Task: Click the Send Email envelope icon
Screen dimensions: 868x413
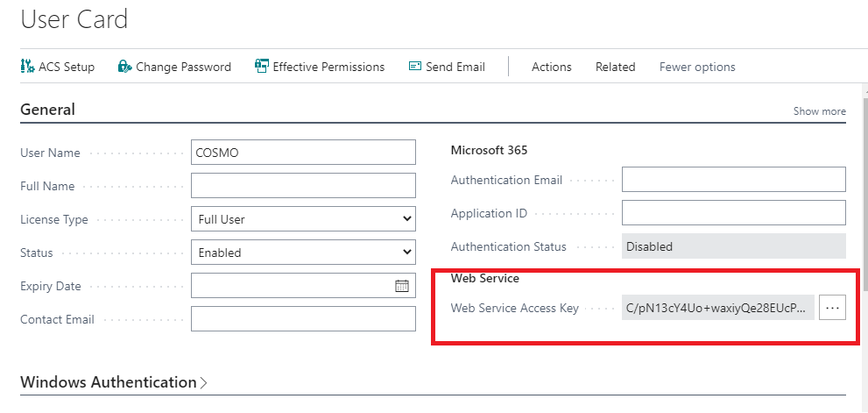Action: (415, 67)
